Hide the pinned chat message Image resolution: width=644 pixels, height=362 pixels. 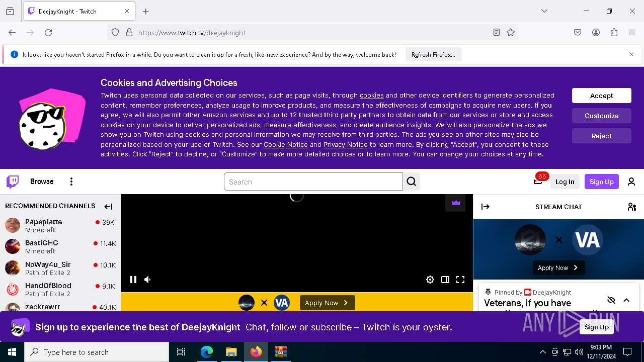click(611, 300)
